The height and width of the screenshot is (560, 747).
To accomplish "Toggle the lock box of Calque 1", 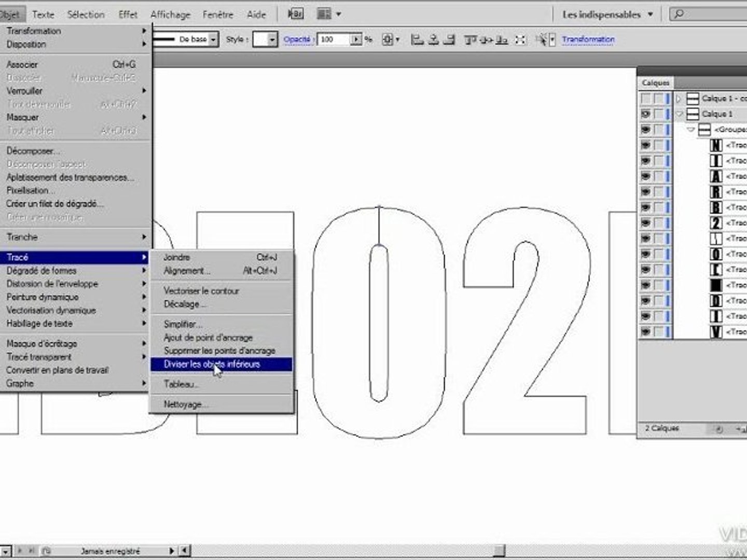I will tap(658, 114).
